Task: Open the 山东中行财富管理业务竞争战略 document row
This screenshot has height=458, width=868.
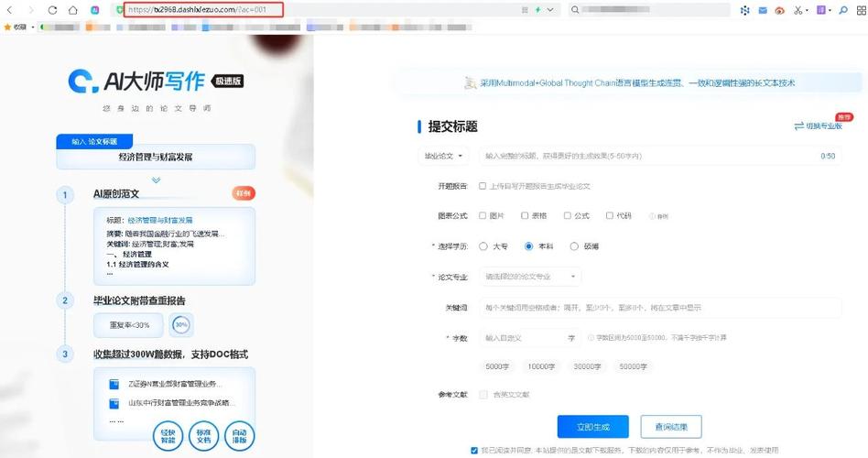Action: tap(171, 403)
